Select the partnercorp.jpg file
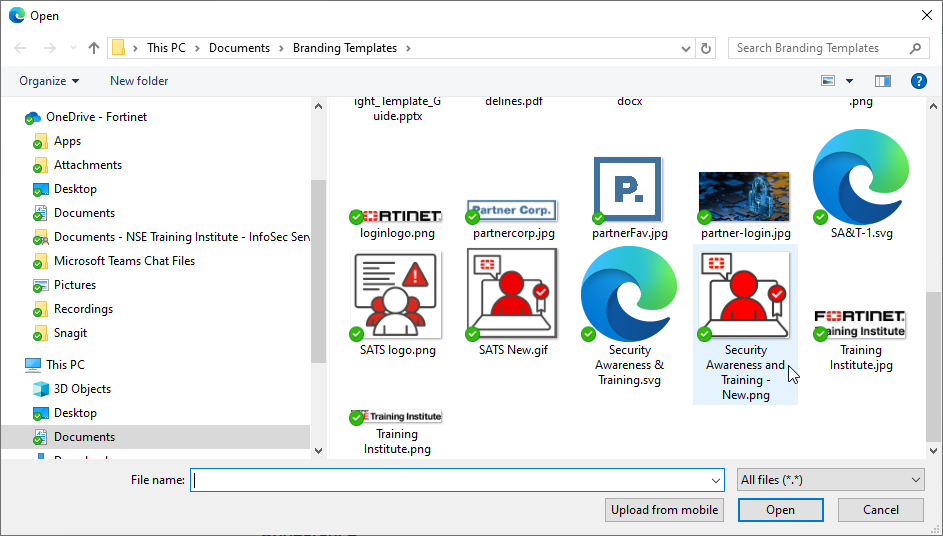This screenshot has width=943, height=536. pyautogui.click(x=513, y=220)
